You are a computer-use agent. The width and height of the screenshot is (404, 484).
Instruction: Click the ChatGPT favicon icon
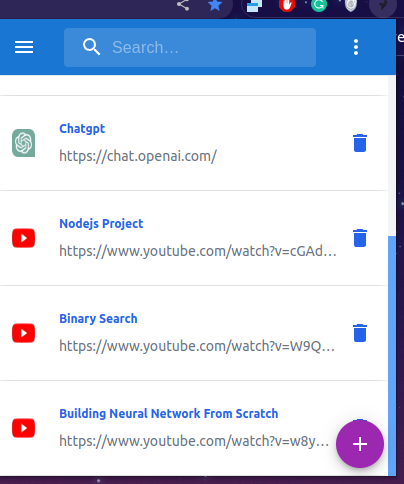click(x=23, y=143)
